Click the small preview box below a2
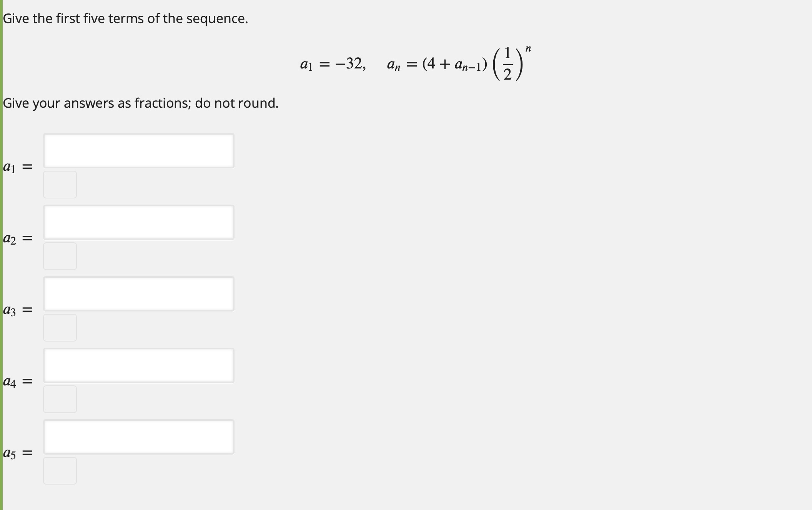Viewport: 812px width, 510px height. pos(60,255)
